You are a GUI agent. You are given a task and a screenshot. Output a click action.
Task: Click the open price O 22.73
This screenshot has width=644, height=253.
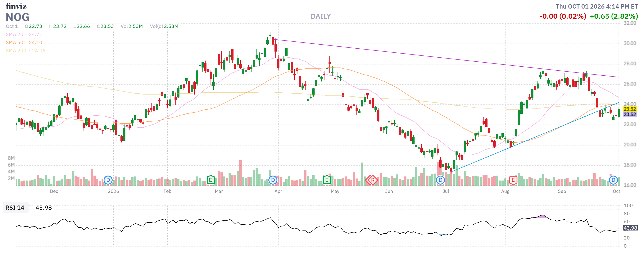pos(34,26)
